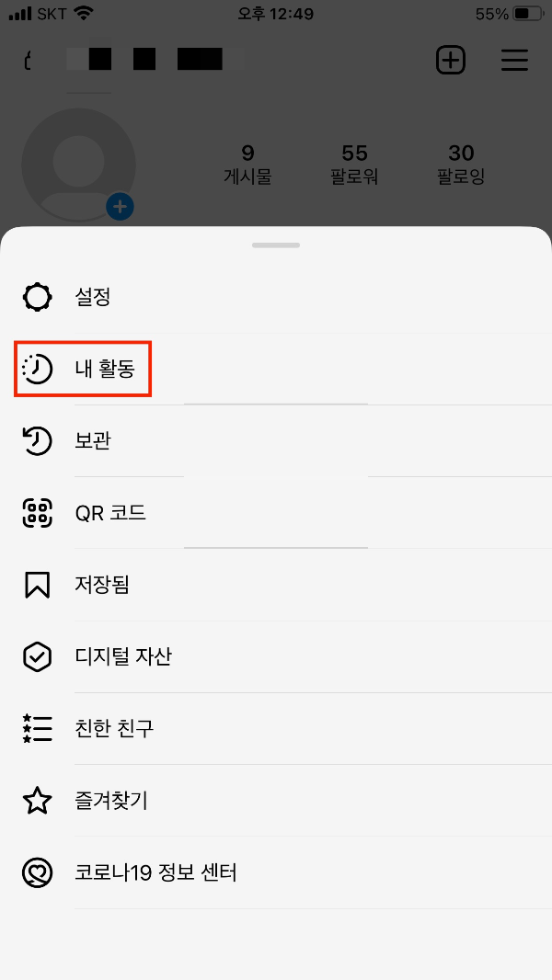
Task: Tap the 친한 친구 star list icon
Action: coord(38,729)
